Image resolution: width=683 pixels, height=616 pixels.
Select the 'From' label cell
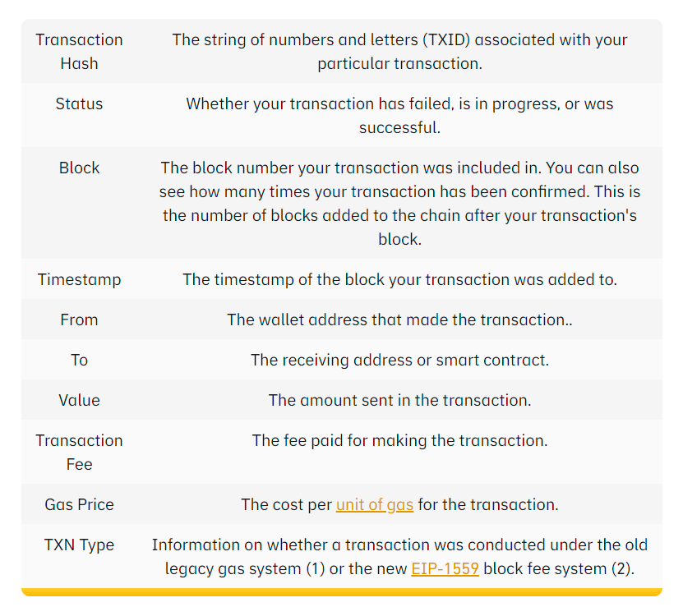(x=79, y=319)
